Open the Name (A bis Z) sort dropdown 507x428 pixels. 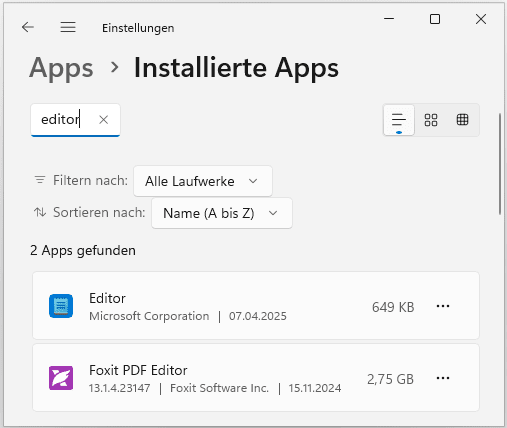[x=222, y=213]
